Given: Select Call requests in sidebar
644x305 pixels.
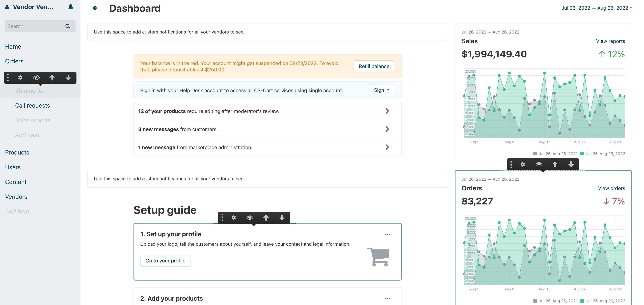Looking at the screenshot, I should [33, 106].
